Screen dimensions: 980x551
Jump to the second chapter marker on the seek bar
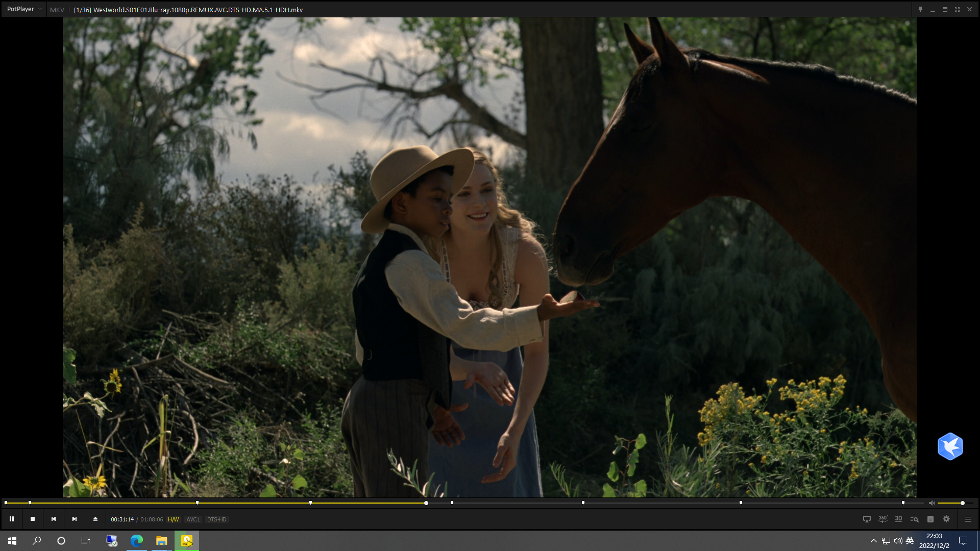(x=30, y=503)
